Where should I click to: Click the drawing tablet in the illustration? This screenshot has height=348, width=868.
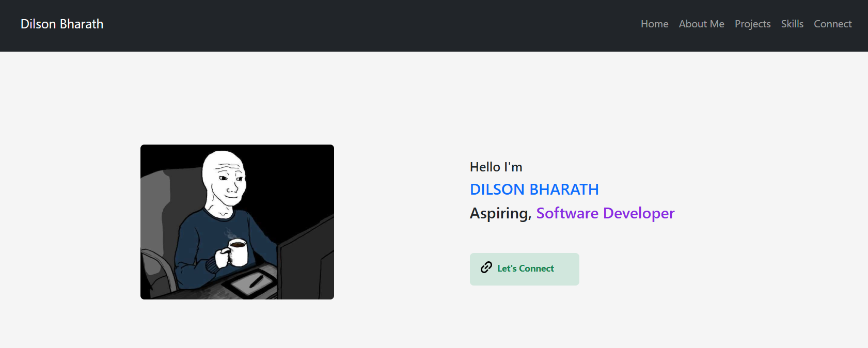pos(250,284)
